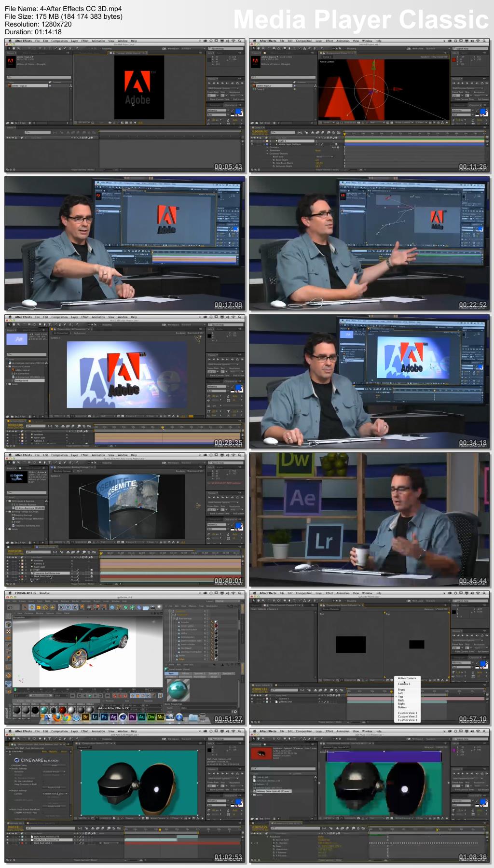Open After Effects (Ae) dock icon, 00:51:27 frame
494x868 pixels.
point(113,717)
